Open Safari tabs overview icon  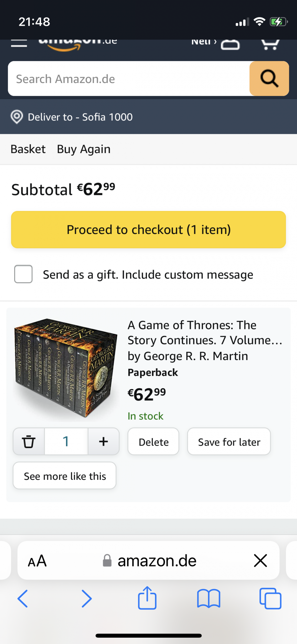click(x=270, y=598)
